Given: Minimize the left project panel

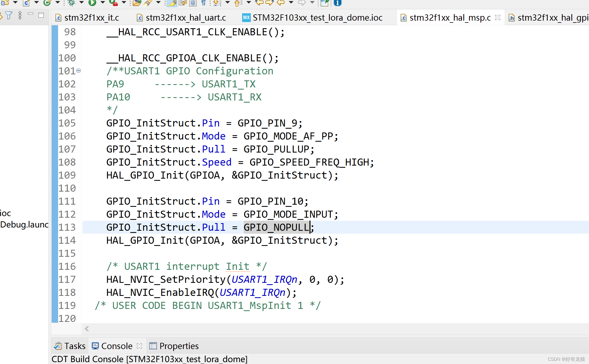Looking at the screenshot, I should 30,14.
